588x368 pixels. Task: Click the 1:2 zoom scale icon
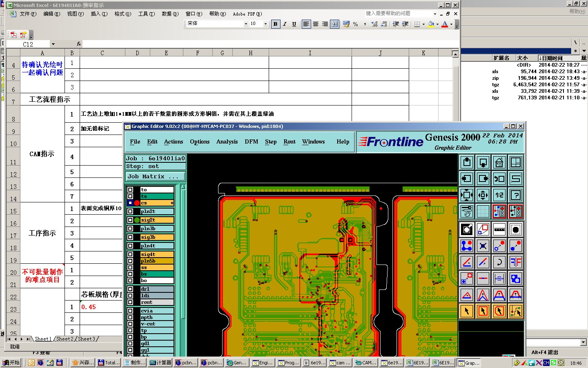point(499,195)
